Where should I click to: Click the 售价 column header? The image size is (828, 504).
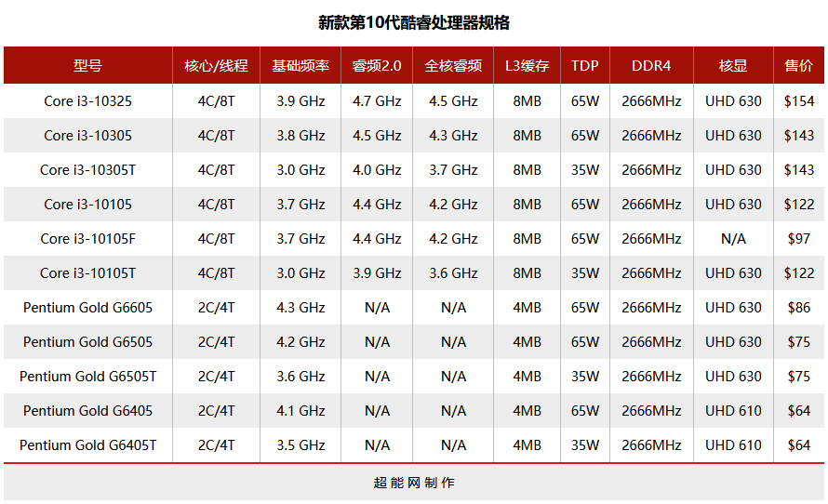click(798, 65)
